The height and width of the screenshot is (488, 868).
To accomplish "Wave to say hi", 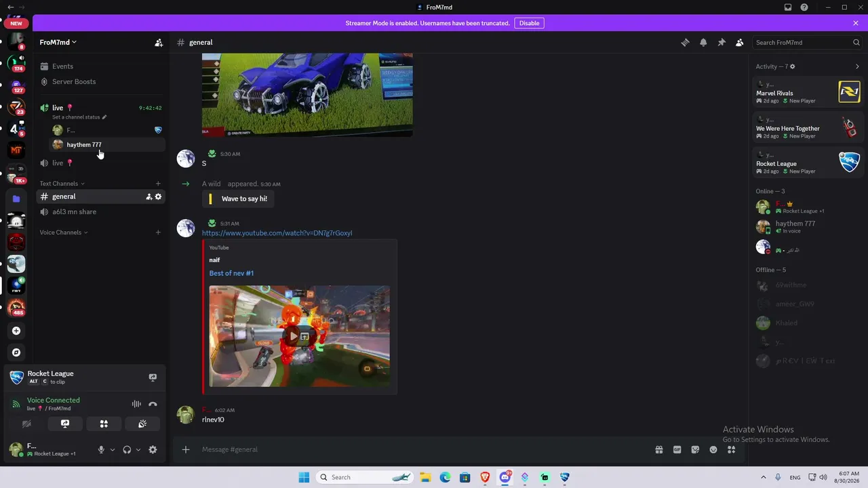I will click(238, 199).
